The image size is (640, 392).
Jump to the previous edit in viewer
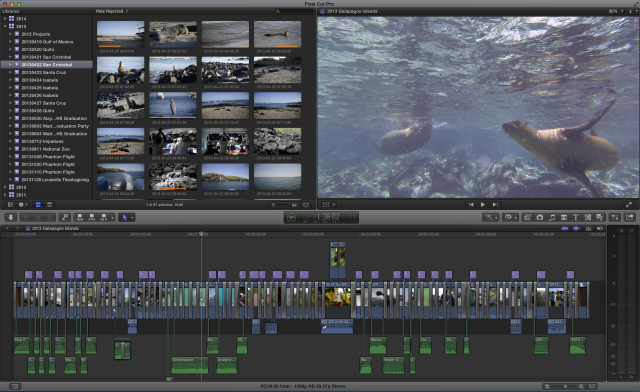coord(471,205)
